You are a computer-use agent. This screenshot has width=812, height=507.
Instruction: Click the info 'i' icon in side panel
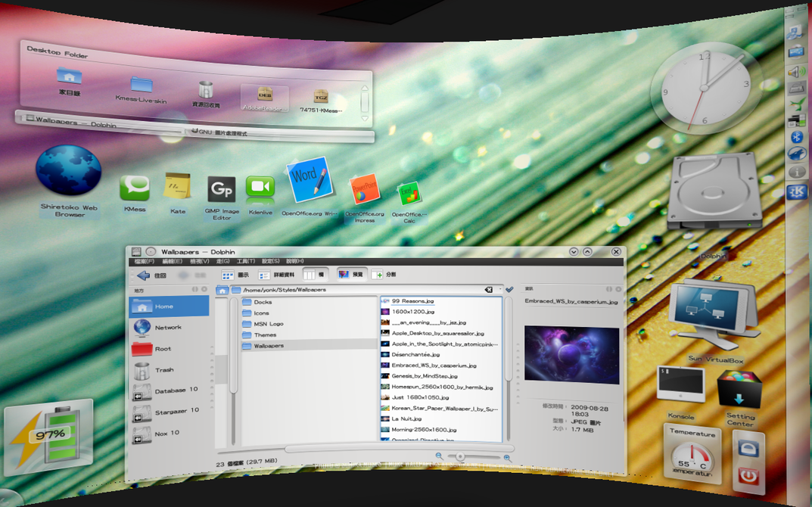click(797, 172)
